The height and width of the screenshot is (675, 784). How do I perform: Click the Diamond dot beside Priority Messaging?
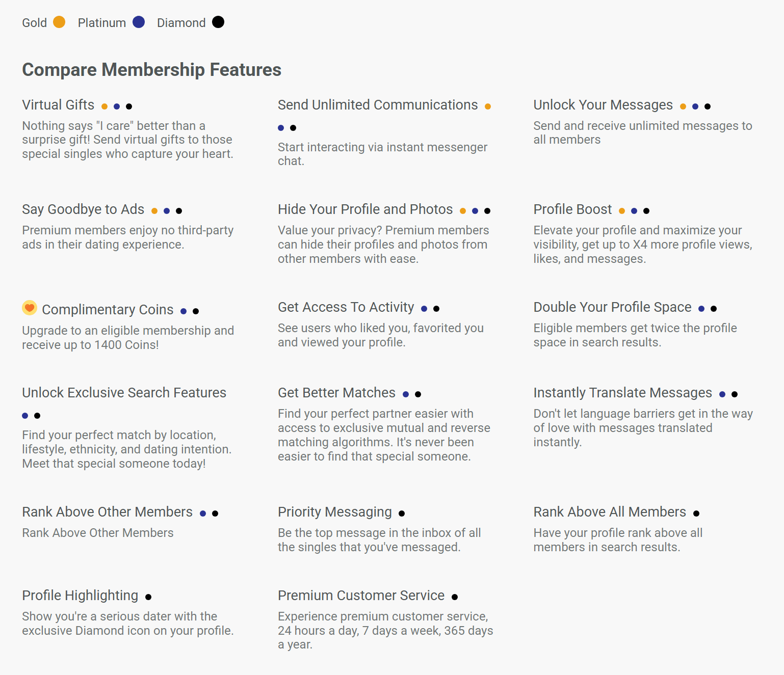point(402,514)
